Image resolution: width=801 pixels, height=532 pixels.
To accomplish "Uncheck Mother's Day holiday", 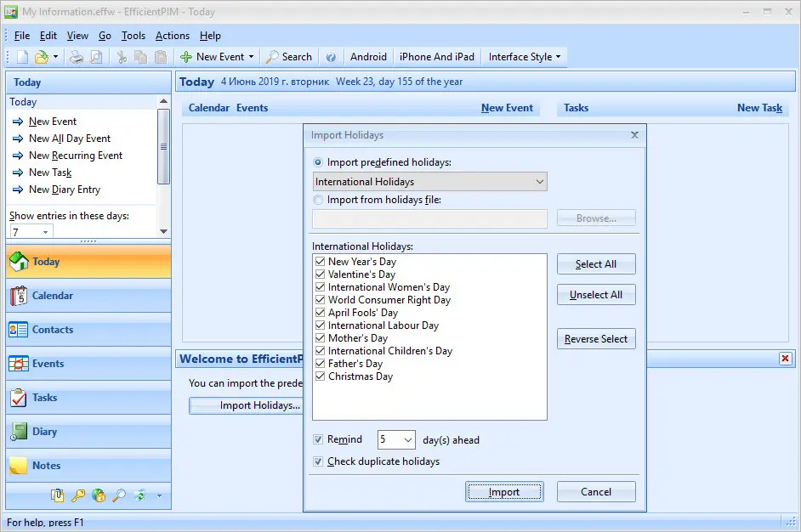I will click(x=321, y=338).
